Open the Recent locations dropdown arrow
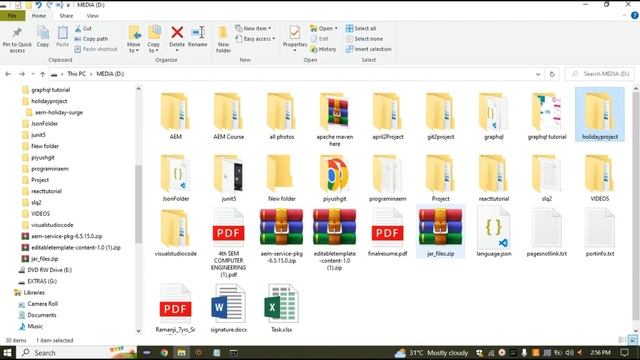The width and height of the screenshot is (640, 360). click(x=33, y=74)
